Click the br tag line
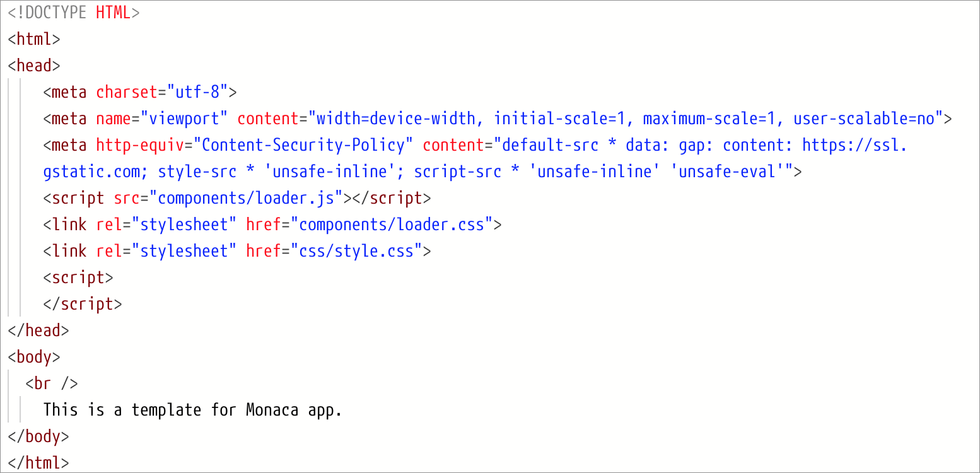 click(52, 383)
